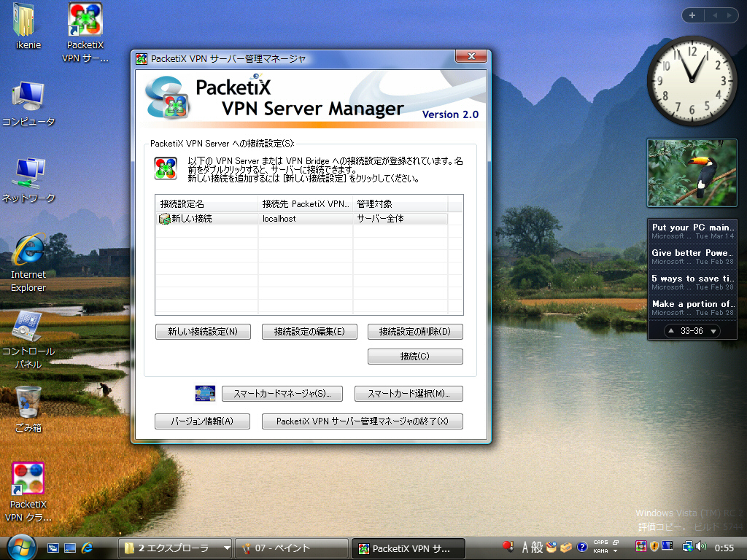Open the Control Panel desktop icon

point(28,328)
